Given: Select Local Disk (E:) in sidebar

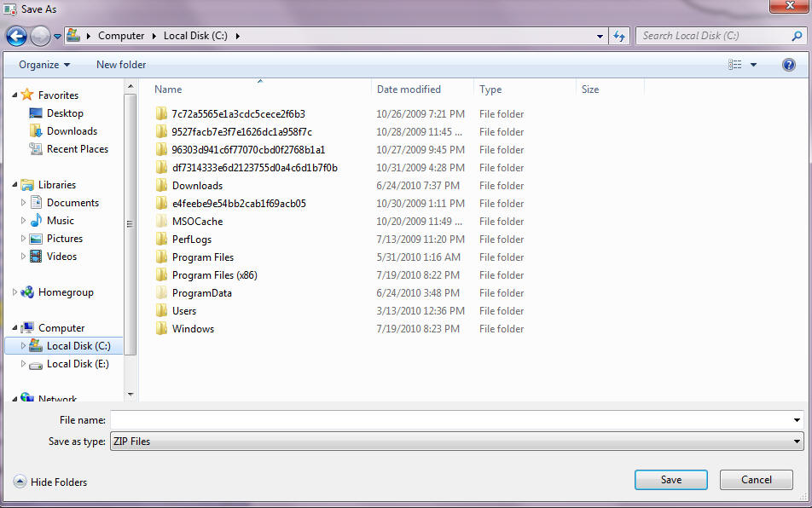Looking at the screenshot, I should [x=78, y=364].
